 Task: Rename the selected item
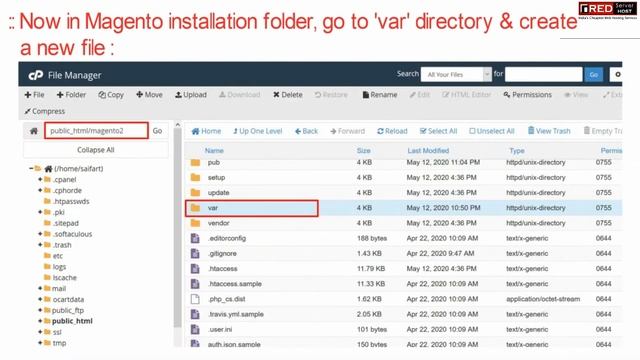click(380, 95)
